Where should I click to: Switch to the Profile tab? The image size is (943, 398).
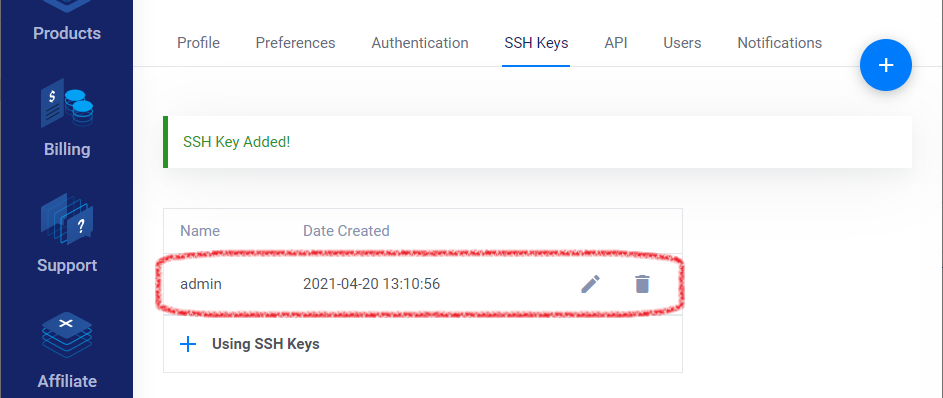[x=198, y=43]
